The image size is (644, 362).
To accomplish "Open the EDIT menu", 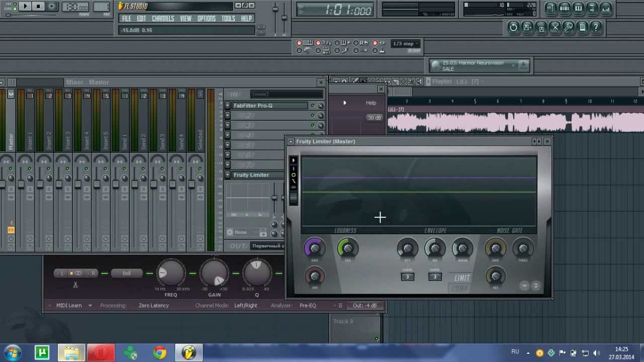I will pos(141,19).
